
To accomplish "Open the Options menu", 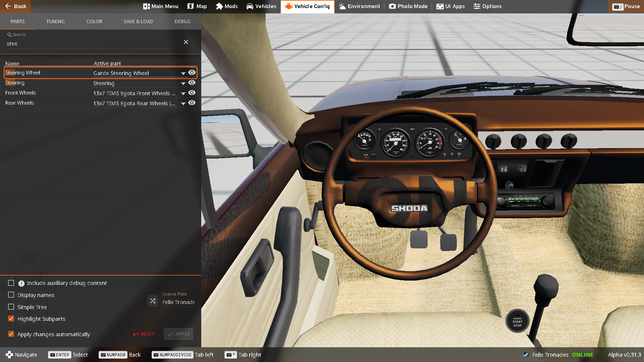I will 488,6.
